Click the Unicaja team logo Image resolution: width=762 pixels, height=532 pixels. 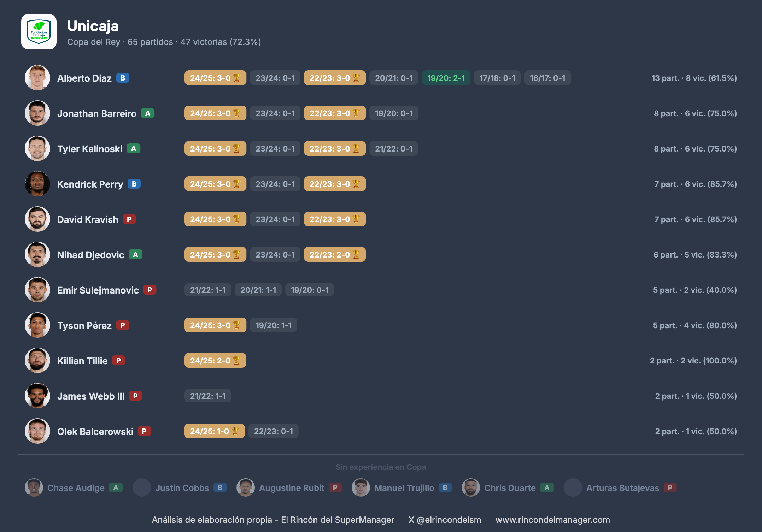pos(39,32)
